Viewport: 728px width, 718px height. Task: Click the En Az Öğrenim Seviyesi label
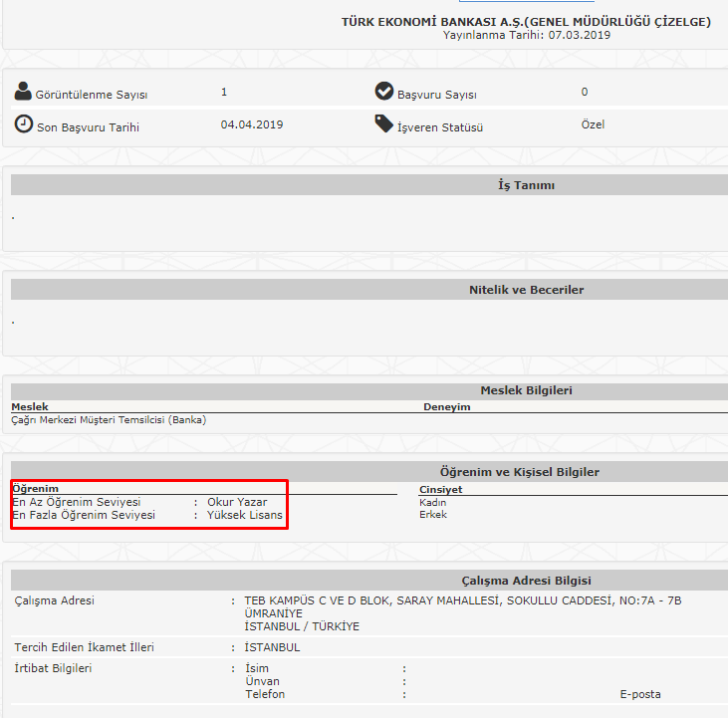77,502
